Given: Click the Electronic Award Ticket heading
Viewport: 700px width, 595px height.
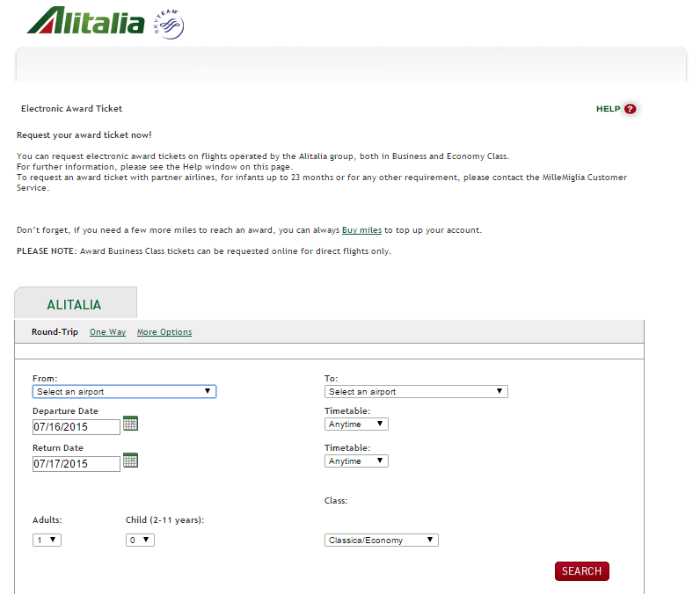Looking at the screenshot, I should 71,109.
